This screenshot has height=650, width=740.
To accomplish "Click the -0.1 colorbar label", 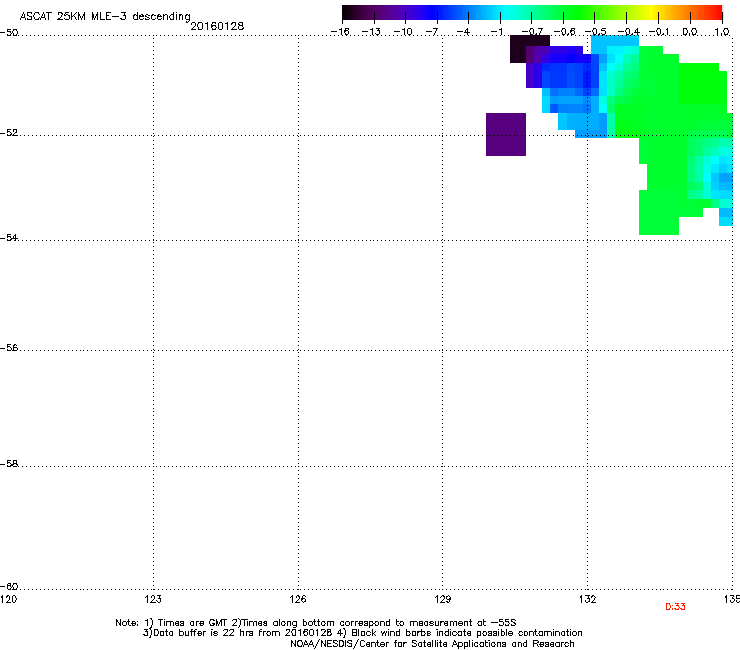I will point(659,32).
